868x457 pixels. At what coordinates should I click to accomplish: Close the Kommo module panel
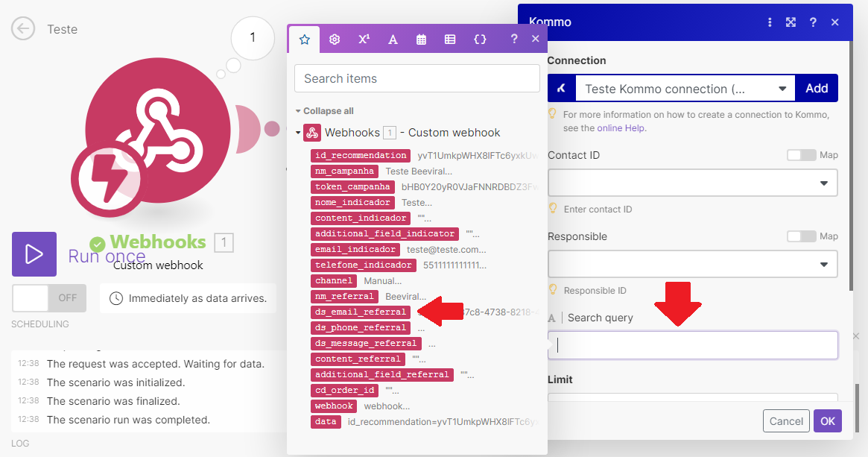pos(834,22)
